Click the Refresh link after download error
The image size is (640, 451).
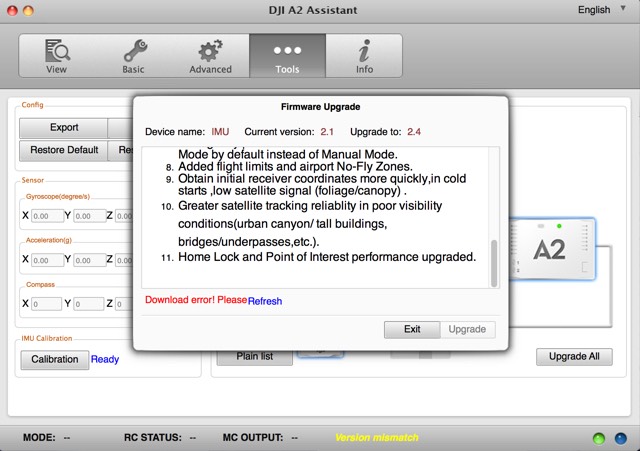click(x=265, y=301)
